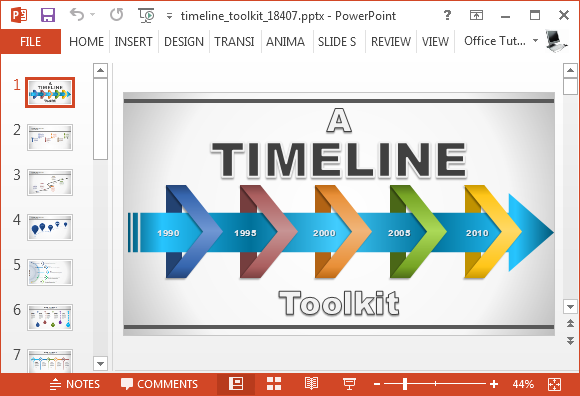Viewport: 580px width, 396px height.
Task: Launch Slide Show from status bar
Action: pyautogui.click(x=349, y=384)
